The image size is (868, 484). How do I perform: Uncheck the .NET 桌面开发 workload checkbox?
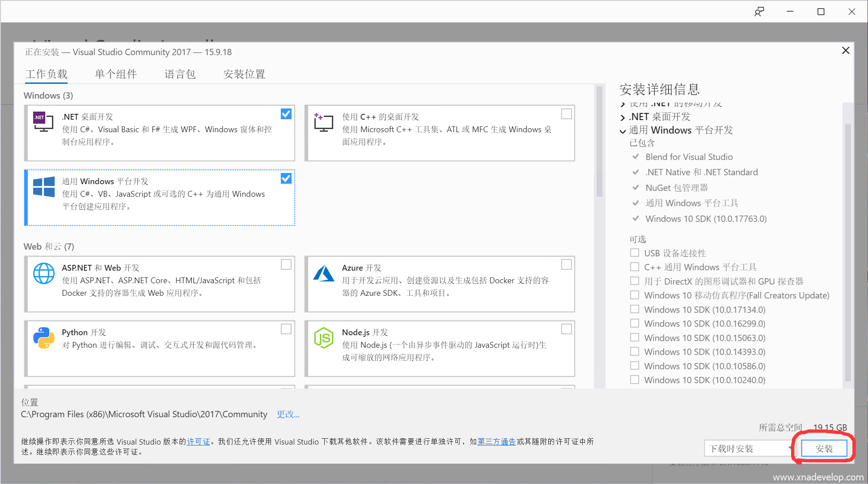pos(286,114)
